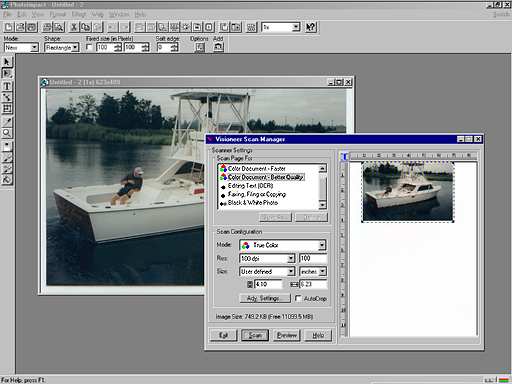The width and height of the screenshot is (512, 384).
Task: Click scroll-down arrow of Scan Page For list
Action: coord(322,204)
